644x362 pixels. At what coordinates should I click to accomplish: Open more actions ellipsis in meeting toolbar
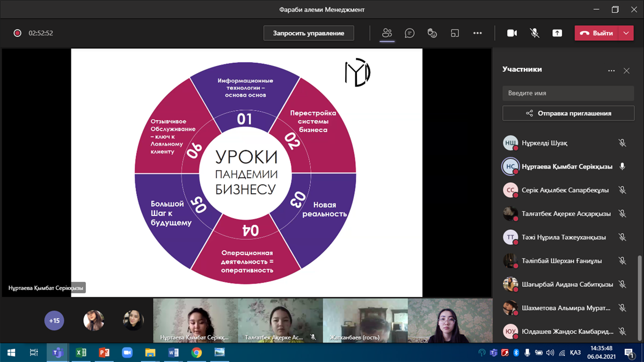pos(478,33)
